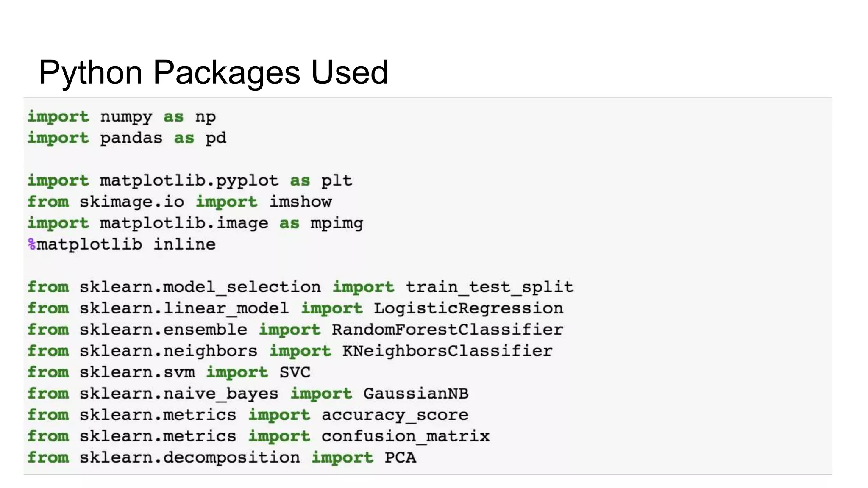Click the word 'numpy' in first import line
The image size is (868, 488).
click(x=126, y=117)
